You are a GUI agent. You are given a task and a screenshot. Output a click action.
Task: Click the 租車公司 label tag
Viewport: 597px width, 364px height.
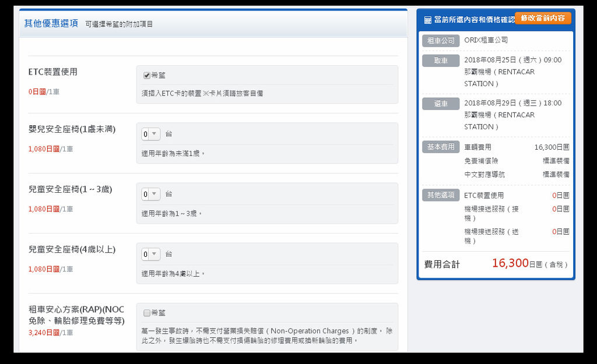click(x=441, y=40)
